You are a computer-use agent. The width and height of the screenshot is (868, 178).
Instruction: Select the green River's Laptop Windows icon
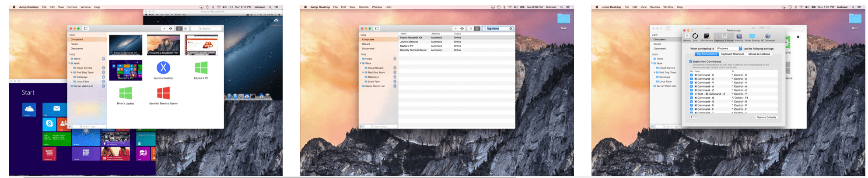click(126, 93)
